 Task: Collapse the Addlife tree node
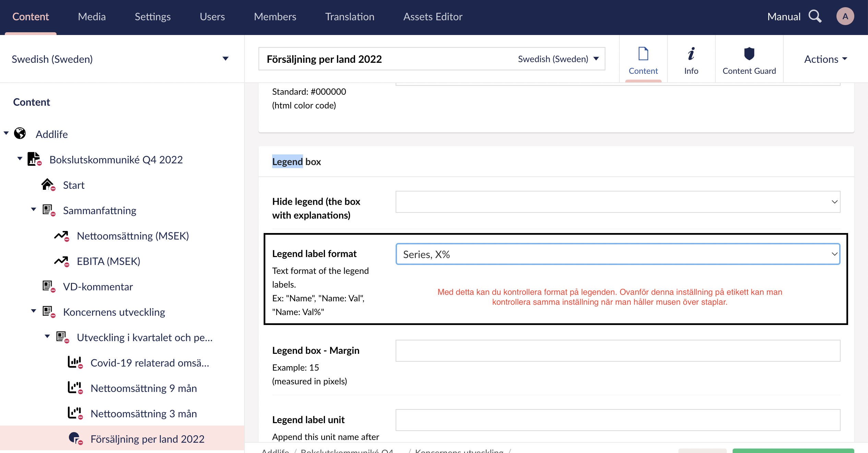click(x=6, y=133)
